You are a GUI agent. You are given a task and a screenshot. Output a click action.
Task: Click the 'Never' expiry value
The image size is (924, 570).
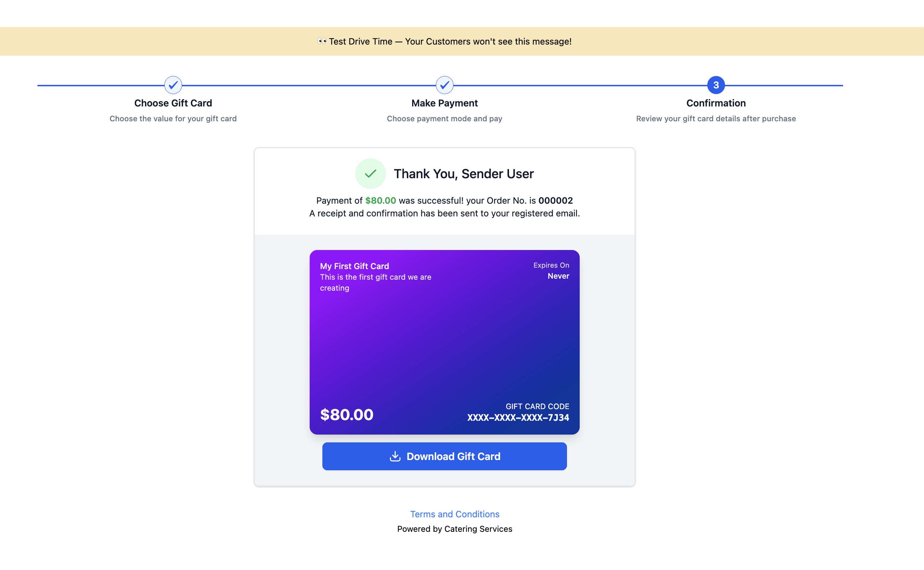[x=558, y=276]
